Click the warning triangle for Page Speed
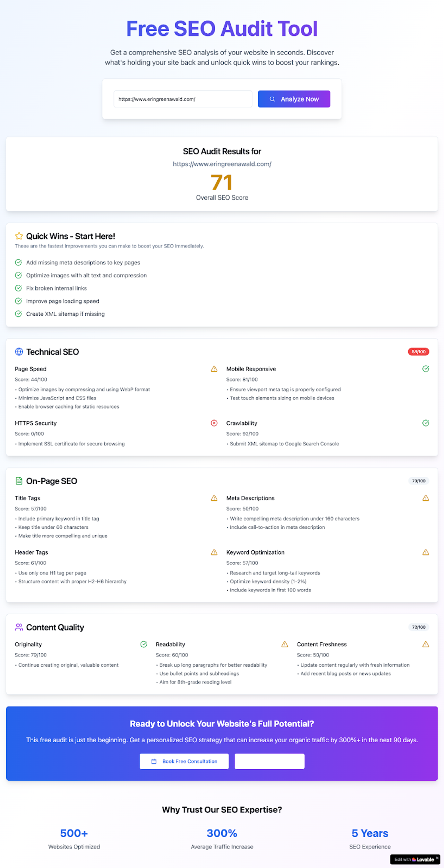The height and width of the screenshot is (868, 444). coord(214,369)
